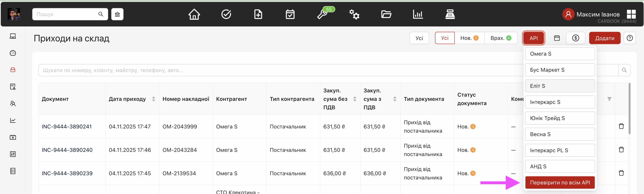
Task: Filter documents by Нов. status
Action: tap(469, 38)
